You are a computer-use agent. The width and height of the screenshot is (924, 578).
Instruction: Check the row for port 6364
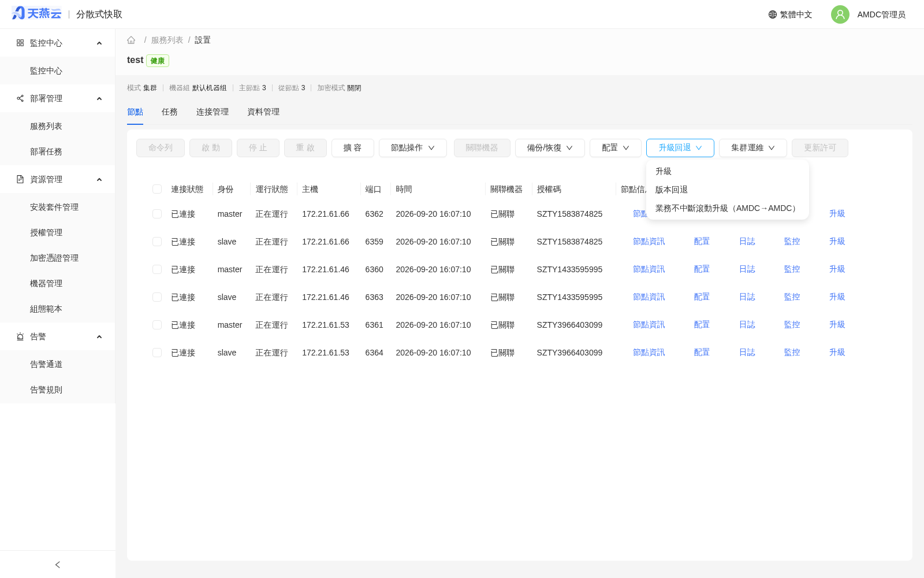157,353
